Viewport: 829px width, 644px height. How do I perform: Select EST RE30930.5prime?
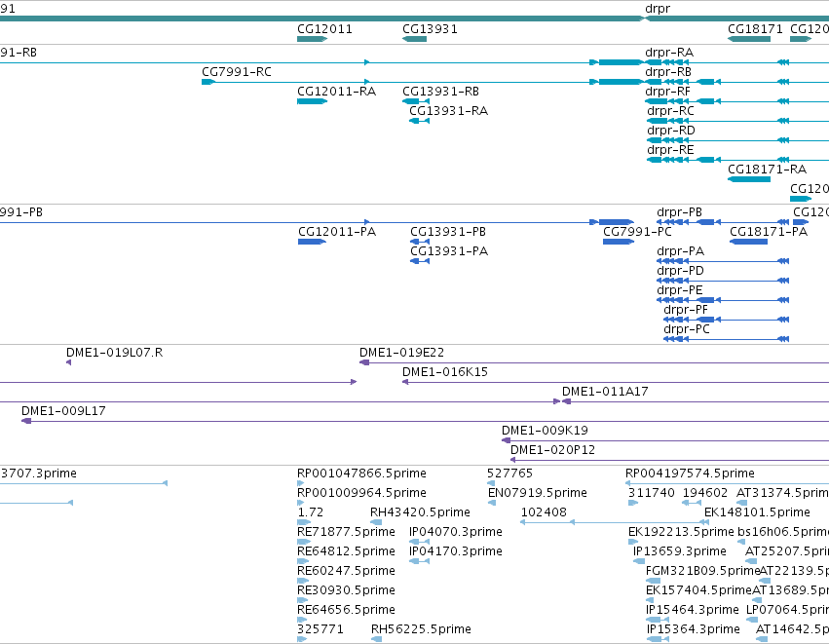click(302, 600)
